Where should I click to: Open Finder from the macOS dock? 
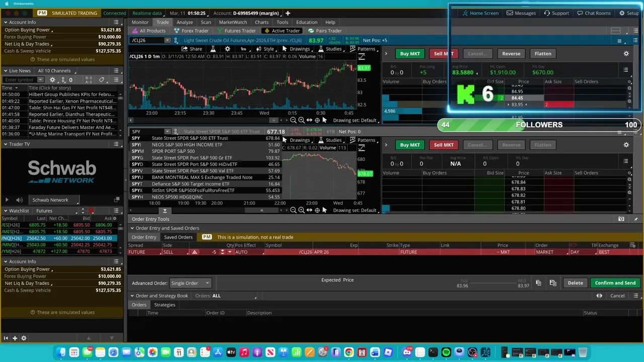pos(61,352)
